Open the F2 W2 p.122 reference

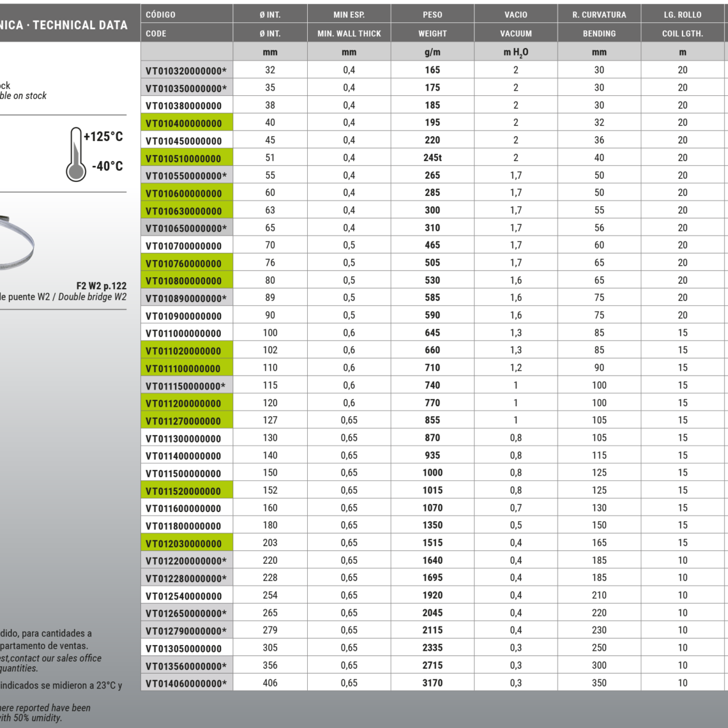tap(101, 286)
